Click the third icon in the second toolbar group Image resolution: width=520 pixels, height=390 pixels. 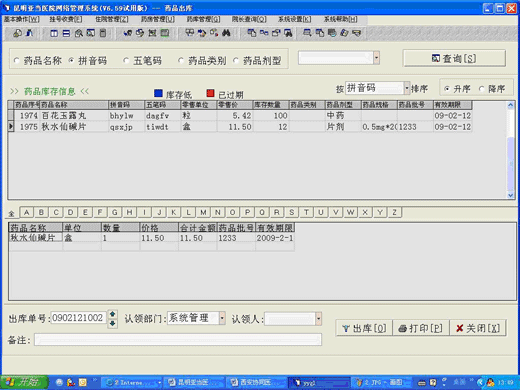tap(79, 33)
